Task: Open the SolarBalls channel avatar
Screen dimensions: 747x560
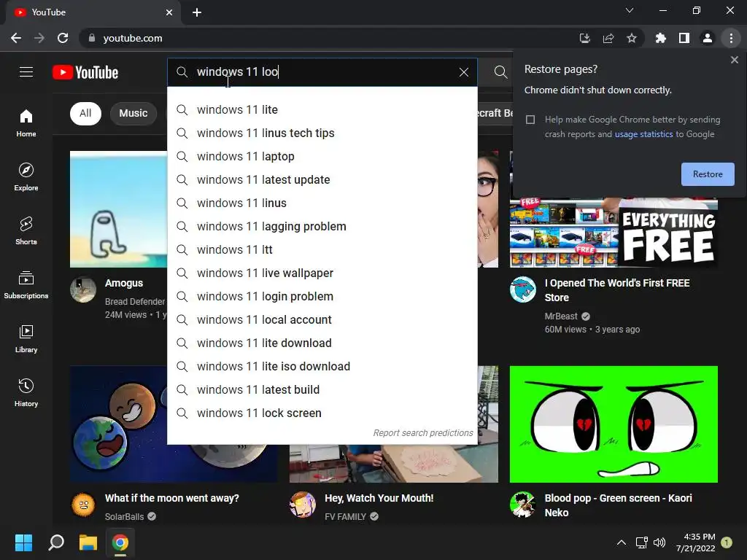Action: coord(83,505)
